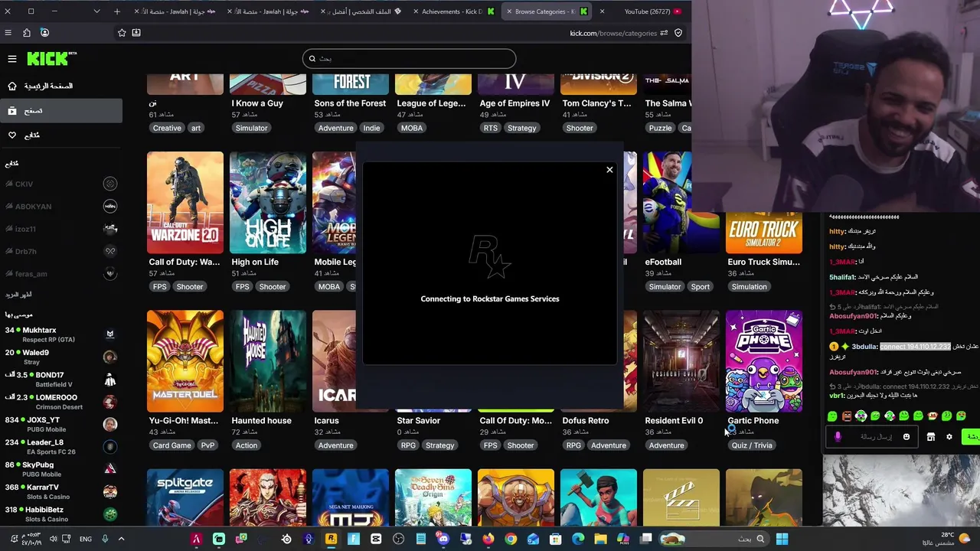
Task: Open the Kick hamburger sidebar menu
Action: point(12,59)
